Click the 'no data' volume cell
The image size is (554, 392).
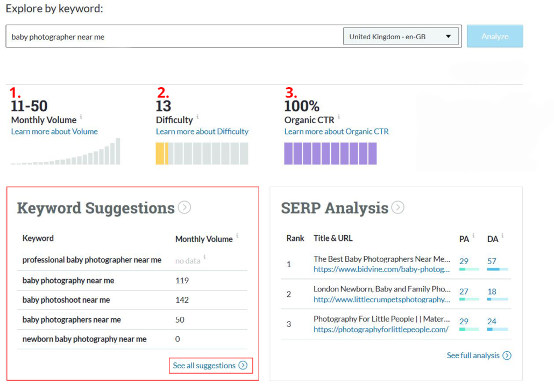(x=188, y=261)
